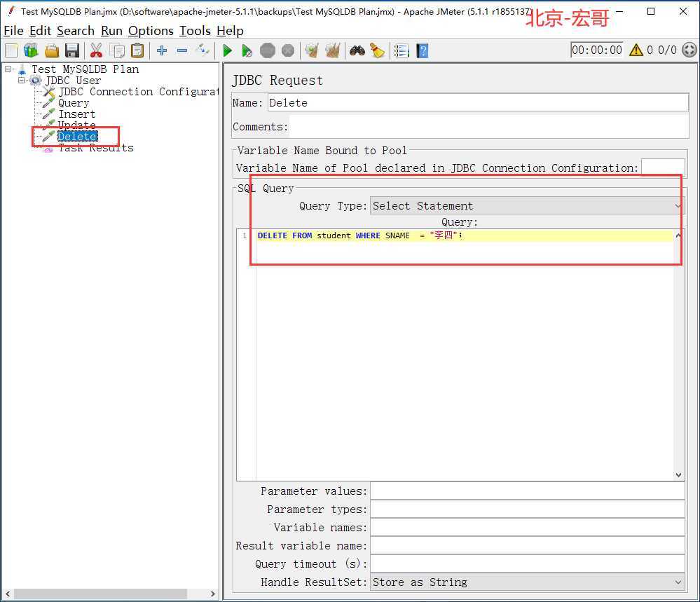The image size is (700, 602).
Task: Click the Stop test icon
Action: click(x=268, y=50)
